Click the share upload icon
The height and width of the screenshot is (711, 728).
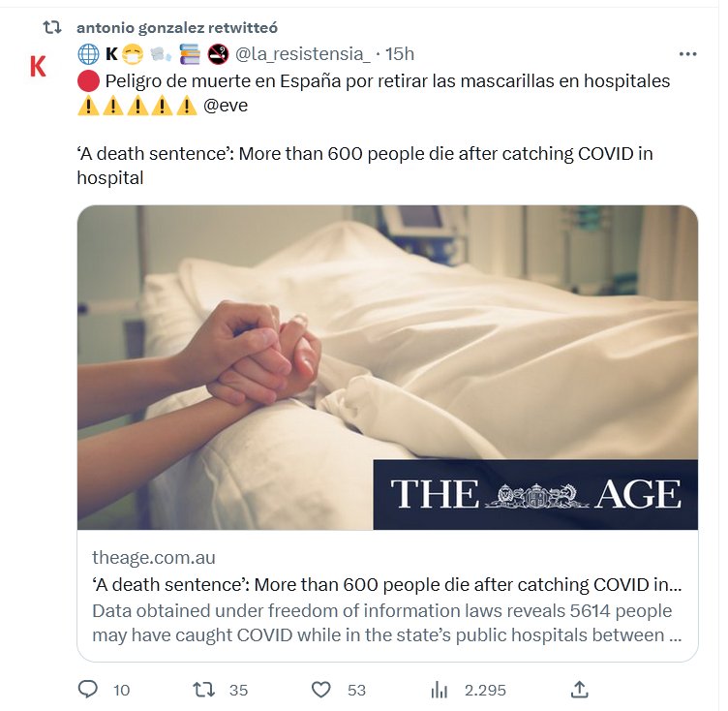tap(579, 689)
